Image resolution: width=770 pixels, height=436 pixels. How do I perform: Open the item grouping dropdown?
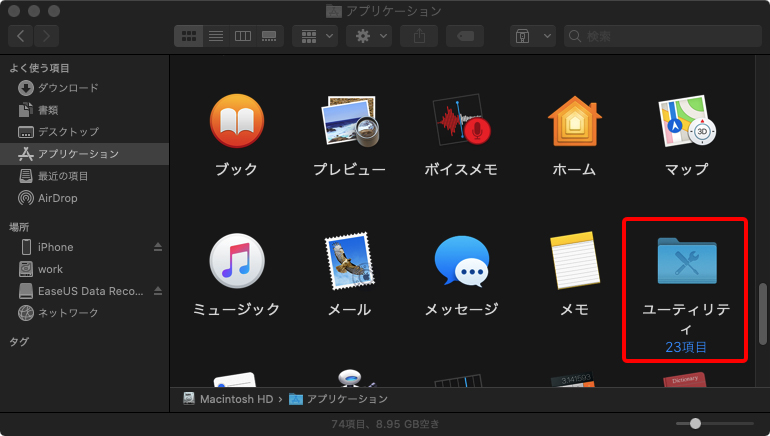314,36
